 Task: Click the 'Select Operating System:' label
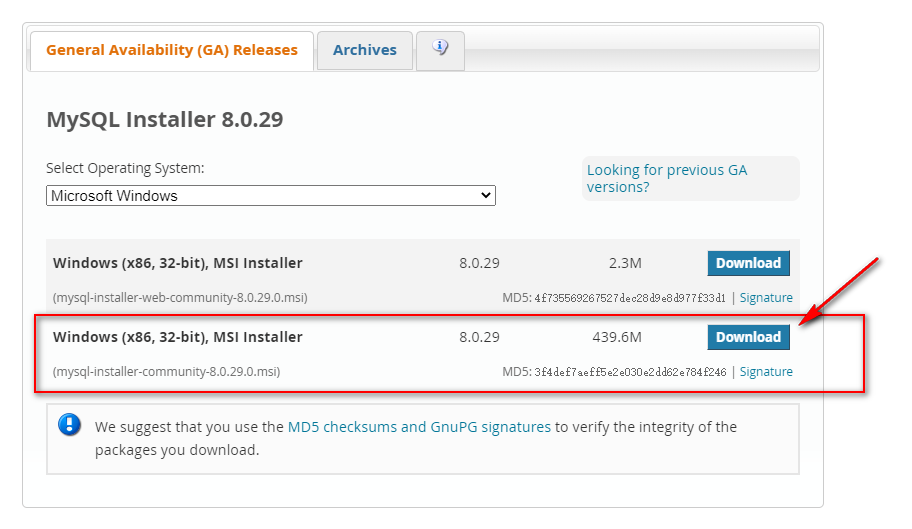(x=125, y=168)
